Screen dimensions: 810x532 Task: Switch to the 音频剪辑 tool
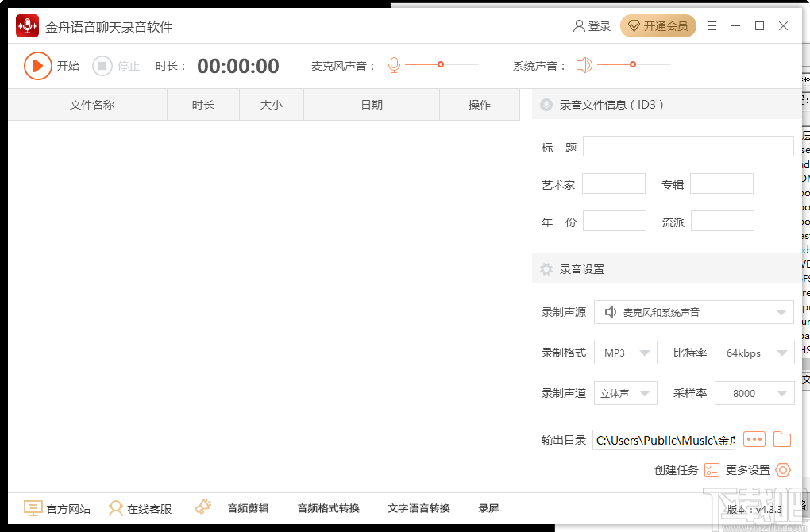click(248, 508)
